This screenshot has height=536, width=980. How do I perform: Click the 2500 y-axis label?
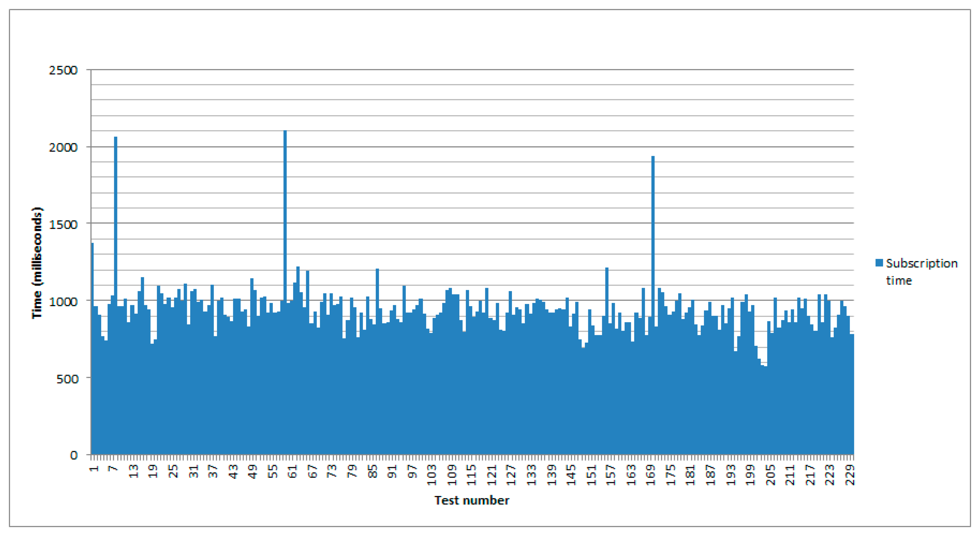(x=63, y=70)
